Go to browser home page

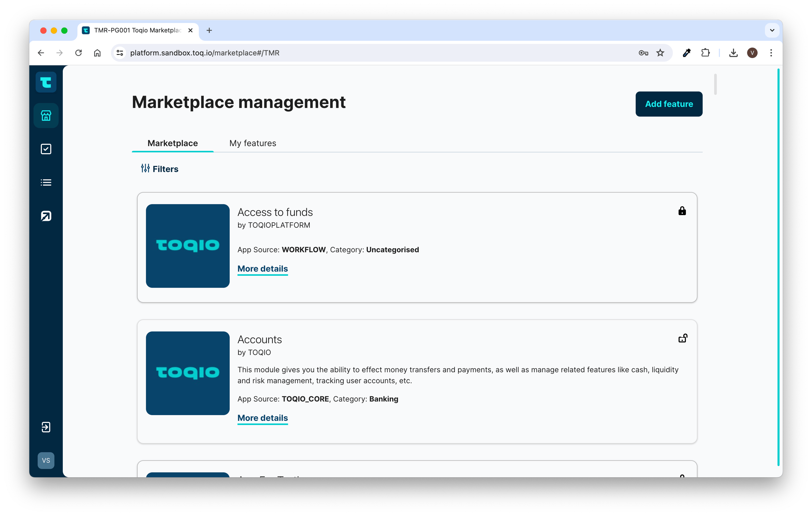coord(97,53)
